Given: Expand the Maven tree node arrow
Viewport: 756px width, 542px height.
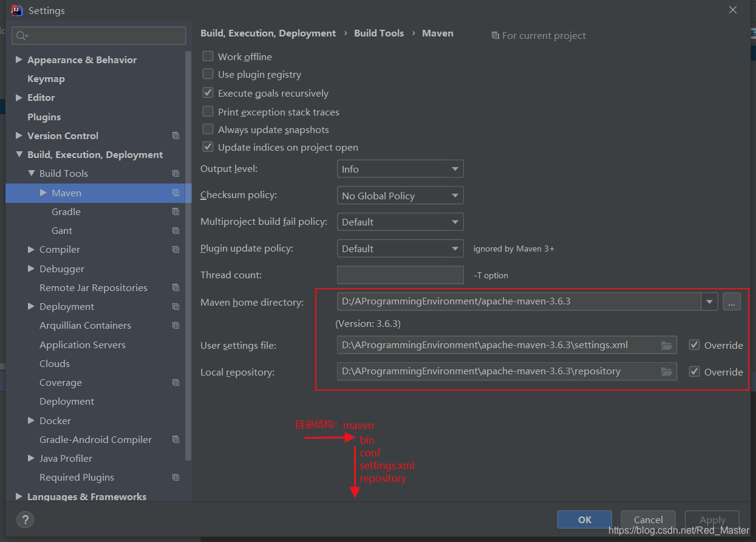Looking at the screenshot, I should [43, 193].
